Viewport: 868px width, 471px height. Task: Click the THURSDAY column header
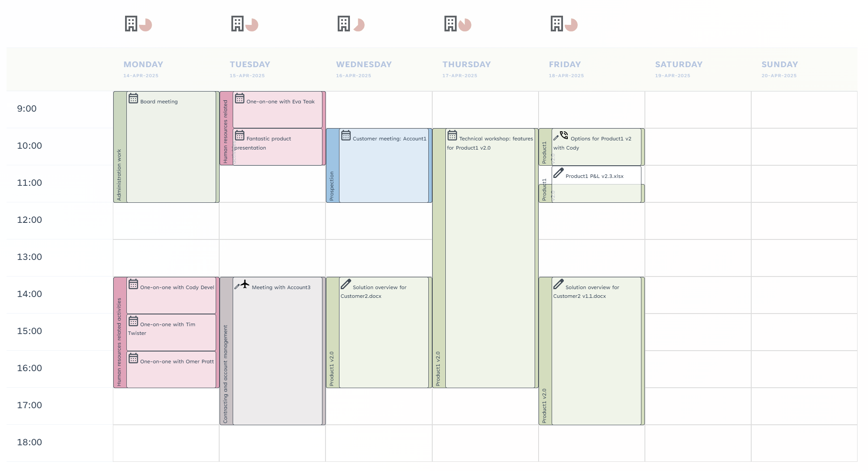[x=467, y=65]
